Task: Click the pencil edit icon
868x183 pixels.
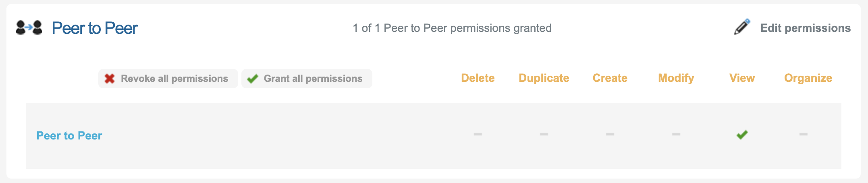Action: 741,27
